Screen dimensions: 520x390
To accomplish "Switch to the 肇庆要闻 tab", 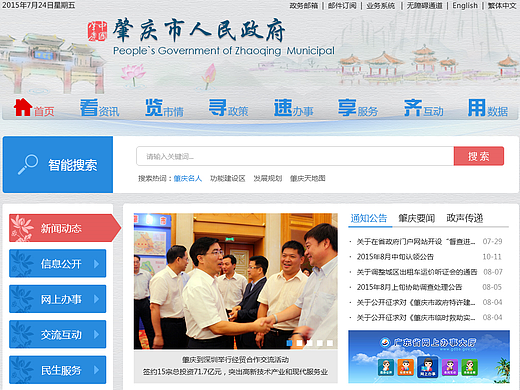I will 417,218.
